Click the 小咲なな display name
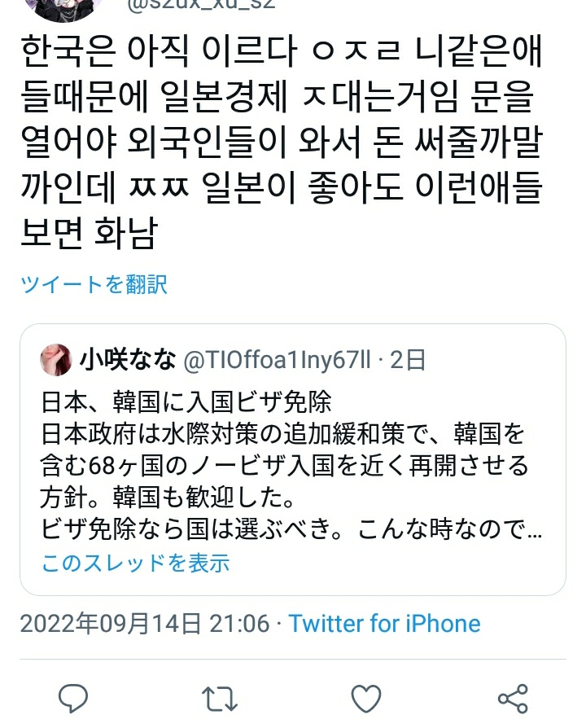The image size is (586, 728). tap(128, 360)
